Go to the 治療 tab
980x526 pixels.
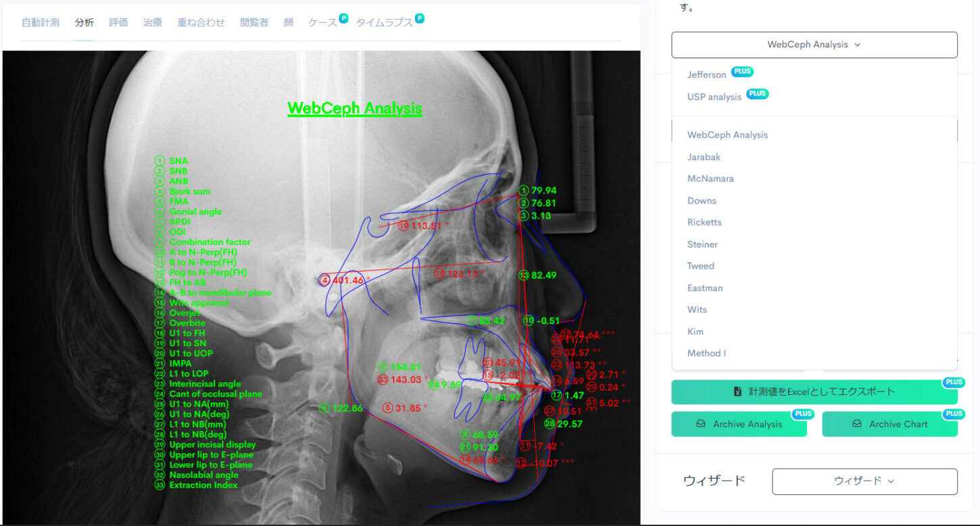(153, 22)
